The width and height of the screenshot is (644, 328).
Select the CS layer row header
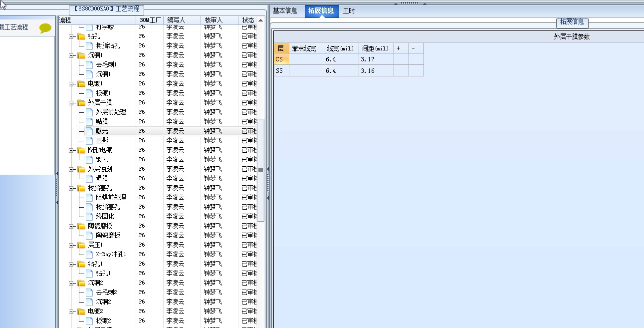coord(281,59)
